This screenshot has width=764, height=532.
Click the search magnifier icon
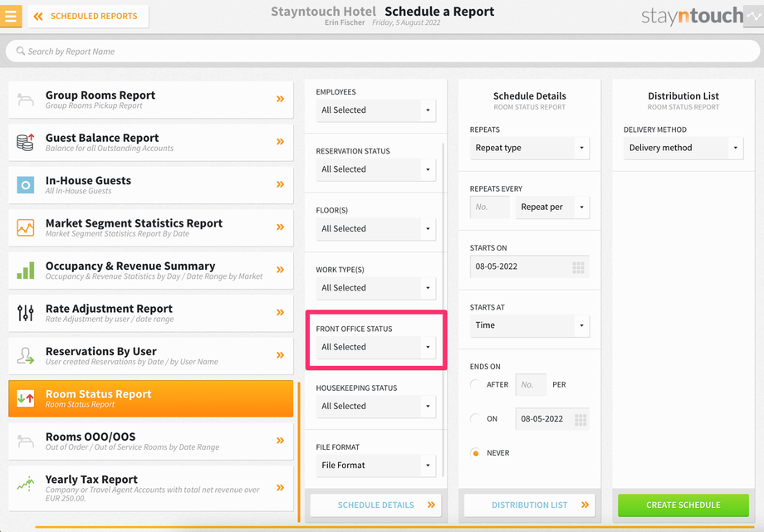[x=21, y=51]
